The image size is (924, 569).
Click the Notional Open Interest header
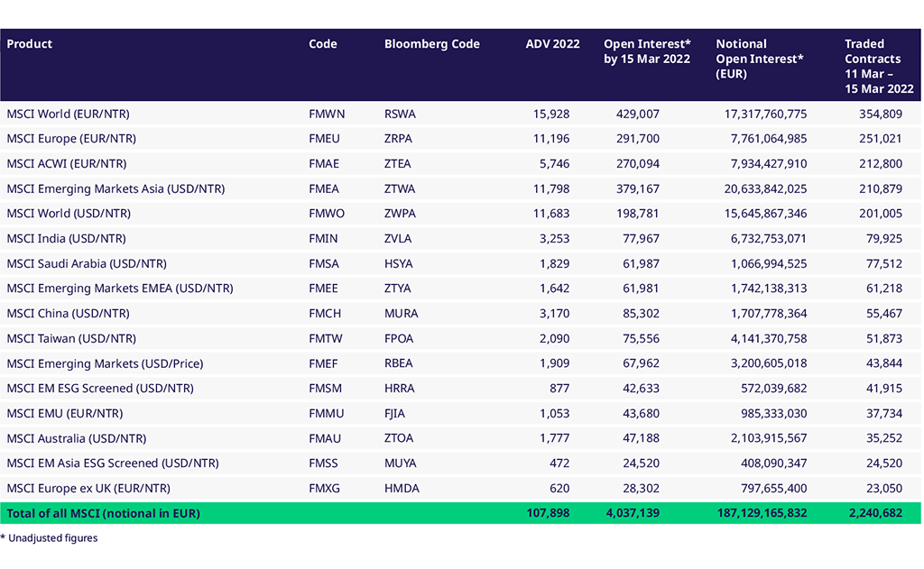[x=759, y=59]
